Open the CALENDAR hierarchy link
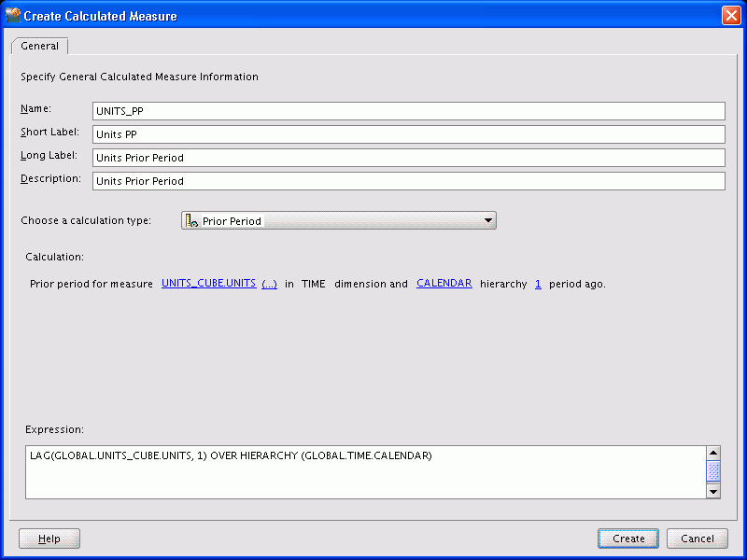This screenshot has width=747, height=560. [x=444, y=283]
